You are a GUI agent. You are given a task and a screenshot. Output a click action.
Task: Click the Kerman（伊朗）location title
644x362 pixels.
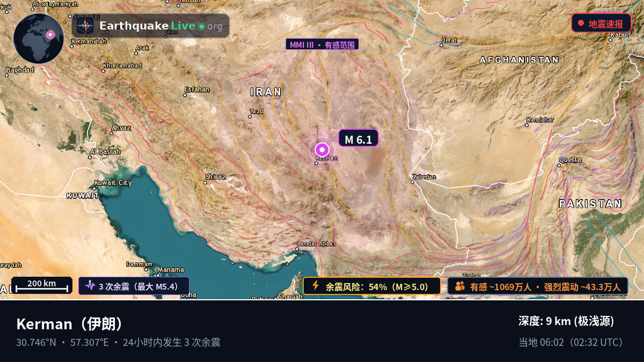72,324
